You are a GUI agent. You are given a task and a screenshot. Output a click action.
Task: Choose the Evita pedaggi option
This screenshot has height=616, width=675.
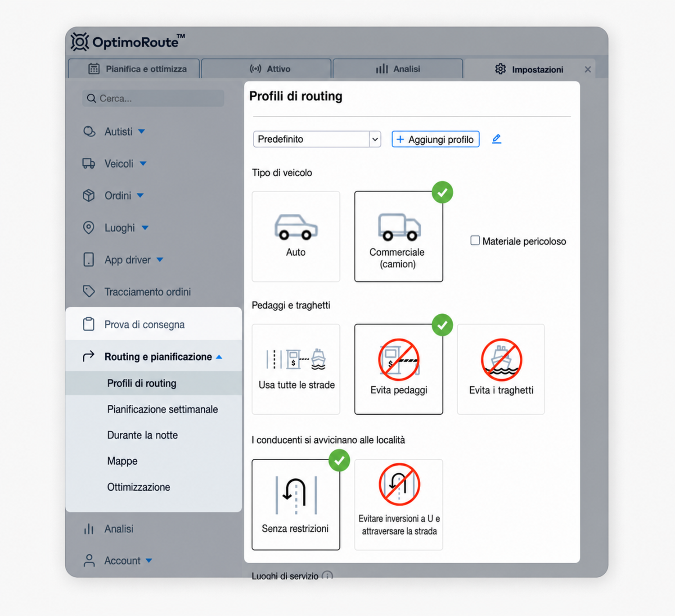(x=399, y=369)
